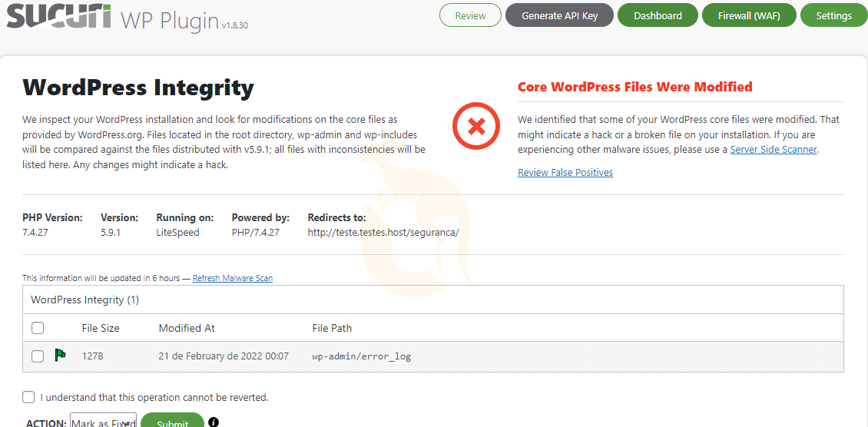868x427 pixels.
Task: Open Review False Positives link
Action: click(x=565, y=173)
